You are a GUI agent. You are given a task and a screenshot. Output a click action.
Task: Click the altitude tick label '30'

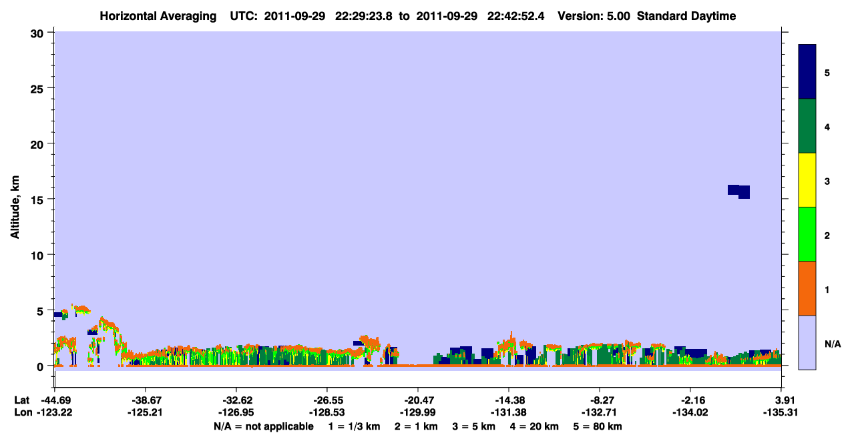[x=39, y=33]
